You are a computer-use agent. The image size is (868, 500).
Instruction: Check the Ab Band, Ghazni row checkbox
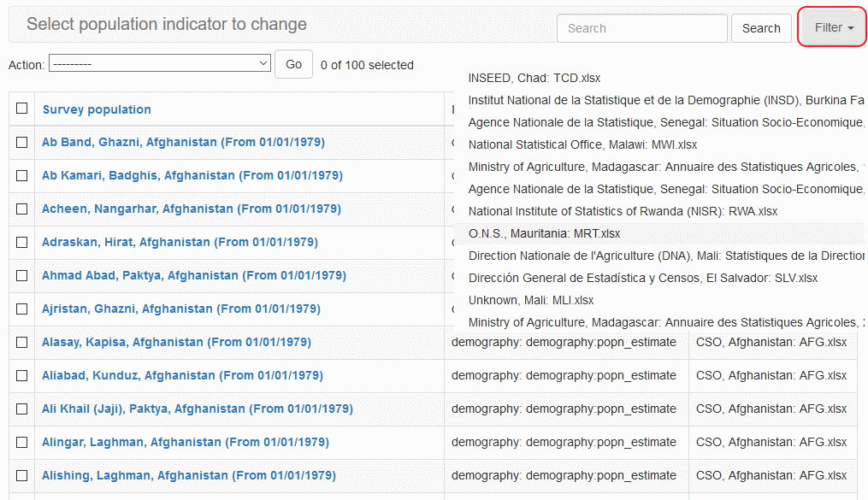click(22, 142)
